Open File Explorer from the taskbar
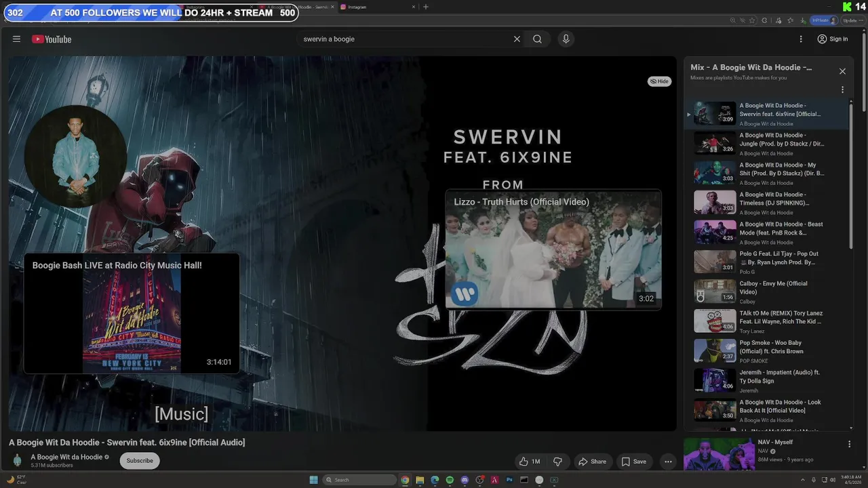Viewport: 868px width, 488px height. [x=420, y=480]
